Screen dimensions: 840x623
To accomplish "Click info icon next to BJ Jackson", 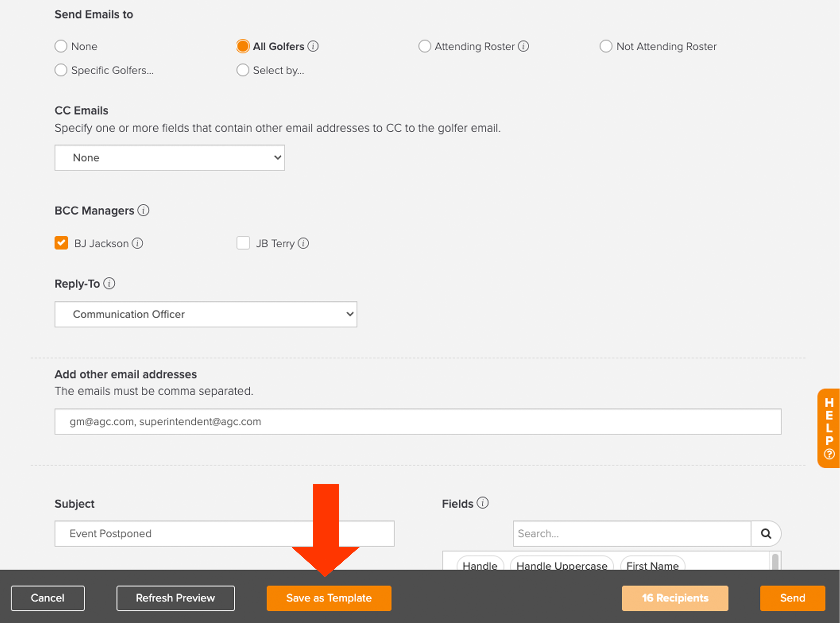I will [x=137, y=243].
